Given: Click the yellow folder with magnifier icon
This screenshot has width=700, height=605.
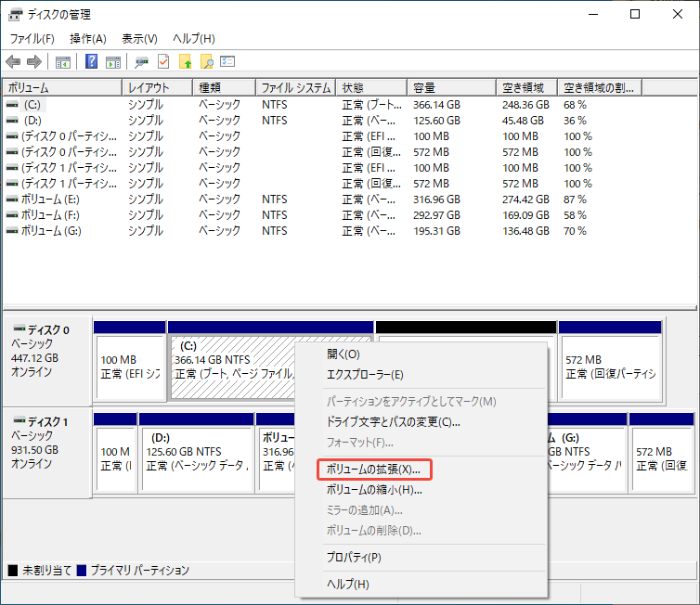Looking at the screenshot, I should [x=207, y=62].
